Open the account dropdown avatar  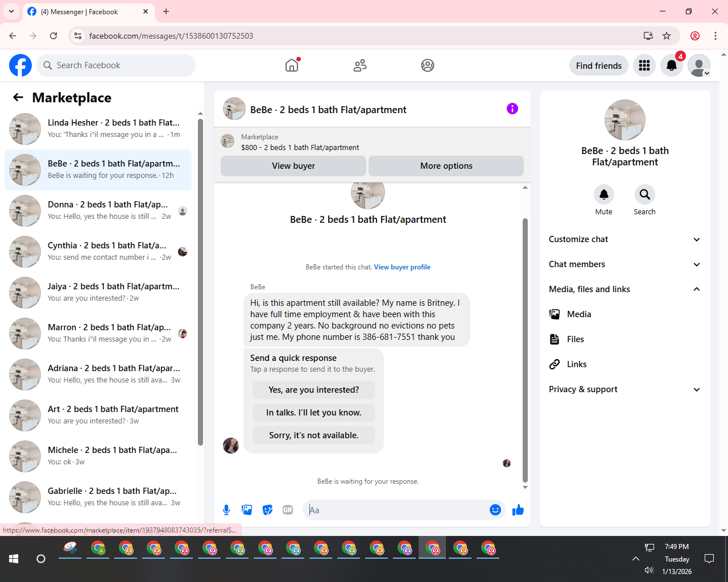699,65
